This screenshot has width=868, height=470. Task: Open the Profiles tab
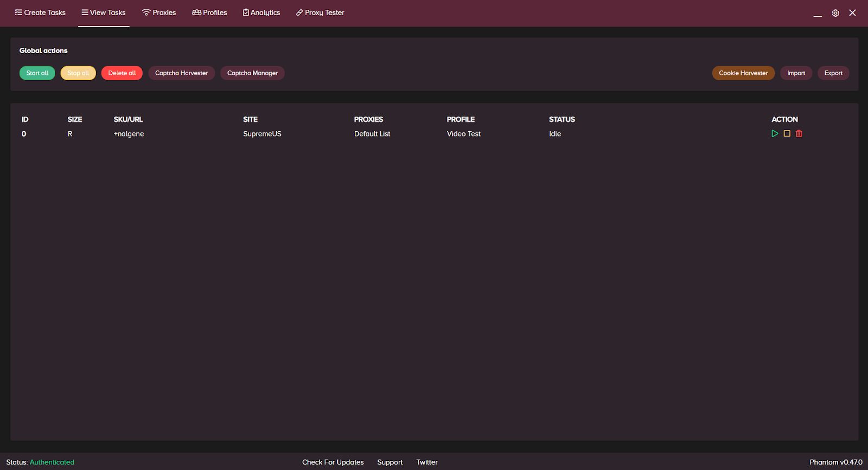click(x=209, y=12)
